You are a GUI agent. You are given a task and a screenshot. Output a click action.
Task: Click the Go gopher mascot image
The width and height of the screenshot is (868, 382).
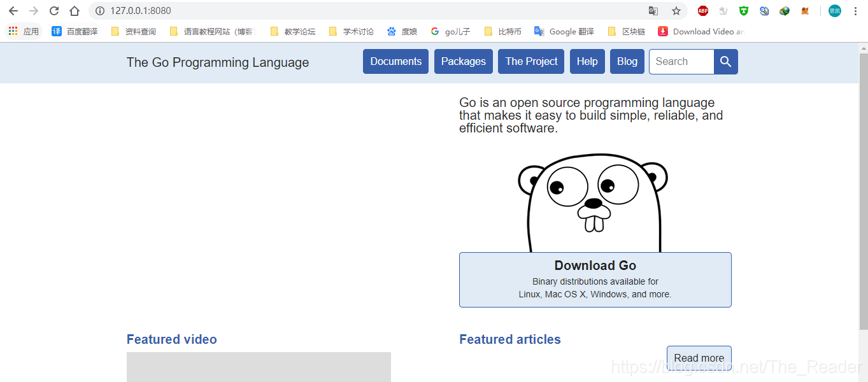(593, 203)
